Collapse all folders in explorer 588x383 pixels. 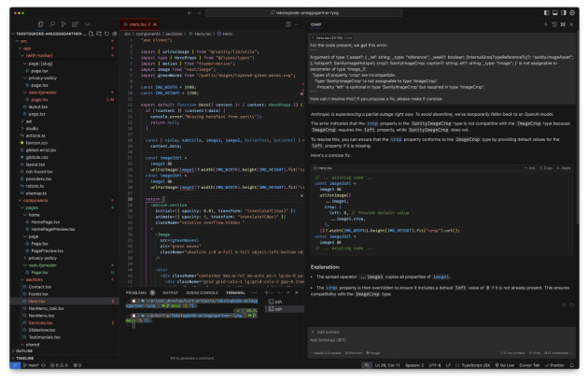[x=115, y=34]
